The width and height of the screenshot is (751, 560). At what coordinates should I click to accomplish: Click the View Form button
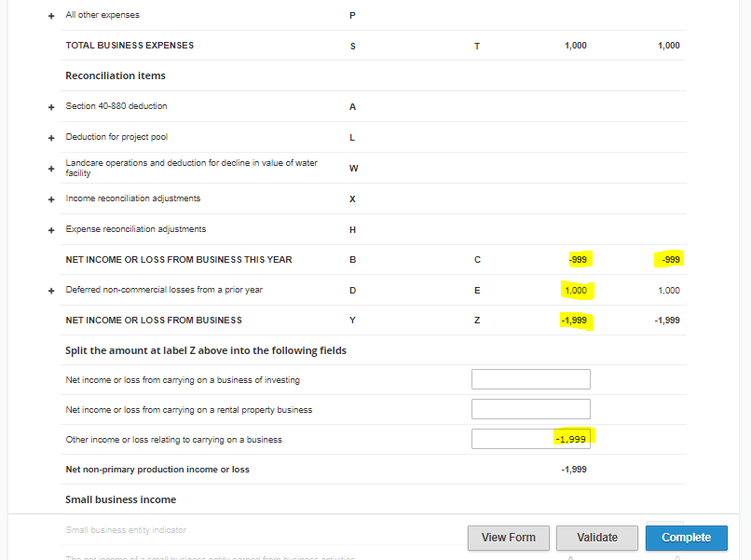(509, 538)
